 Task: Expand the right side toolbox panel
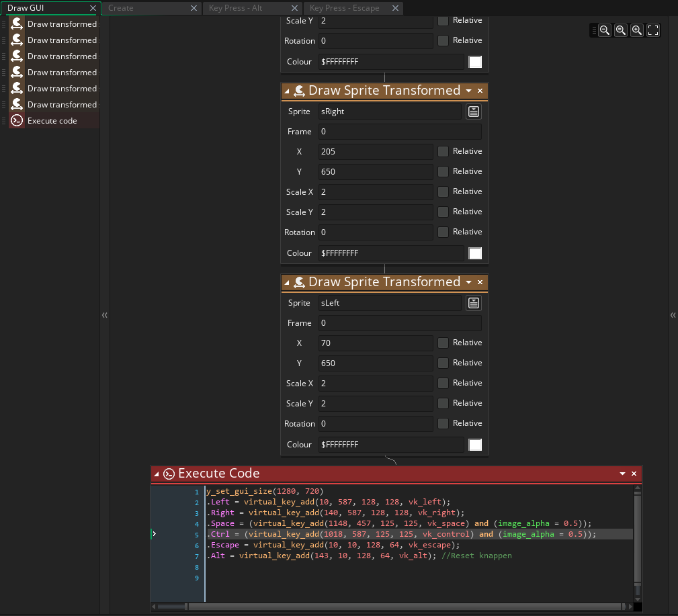[673, 315]
